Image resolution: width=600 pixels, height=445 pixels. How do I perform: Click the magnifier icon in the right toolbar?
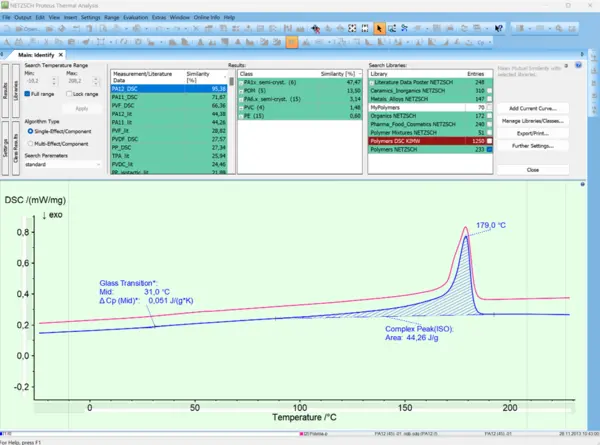point(559,29)
